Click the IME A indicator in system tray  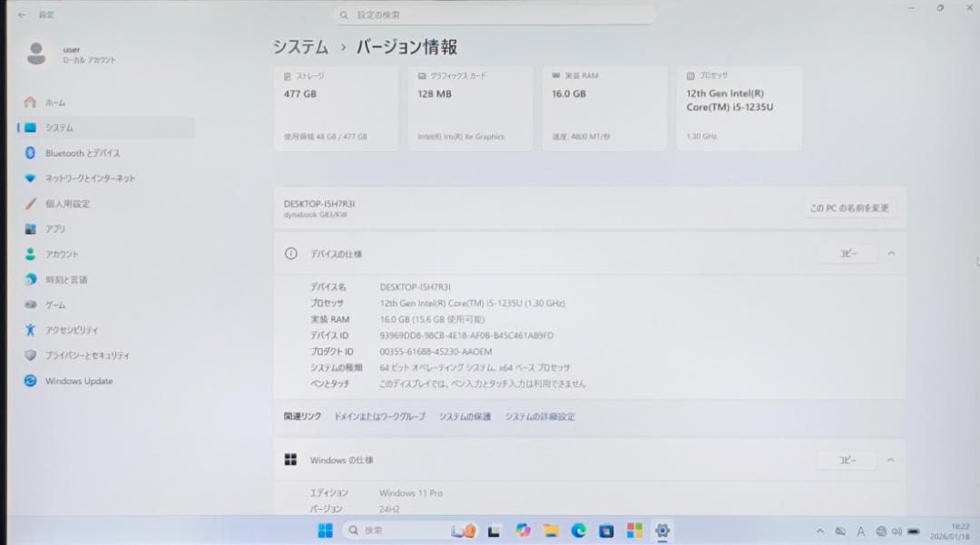point(861,530)
